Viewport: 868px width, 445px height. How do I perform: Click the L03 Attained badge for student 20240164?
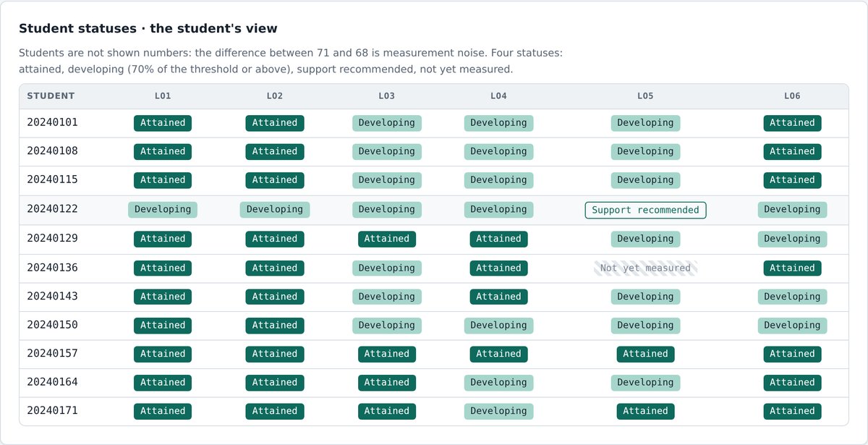click(x=387, y=383)
